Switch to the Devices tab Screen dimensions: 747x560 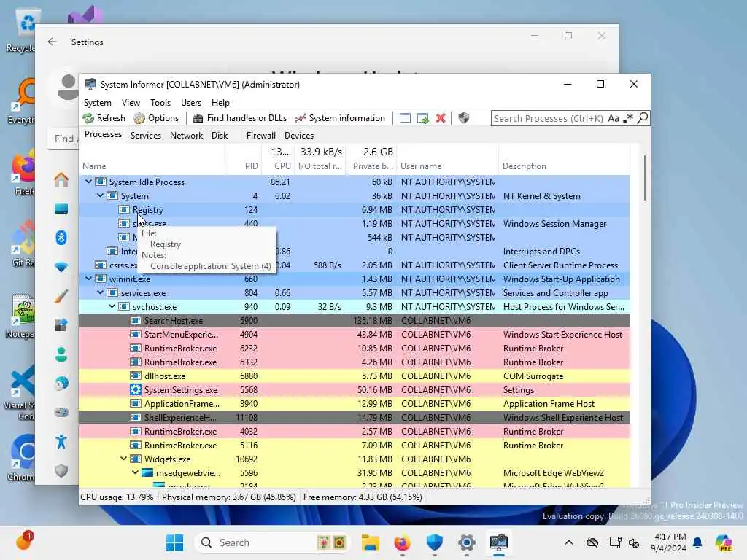pyautogui.click(x=299, y=135)
